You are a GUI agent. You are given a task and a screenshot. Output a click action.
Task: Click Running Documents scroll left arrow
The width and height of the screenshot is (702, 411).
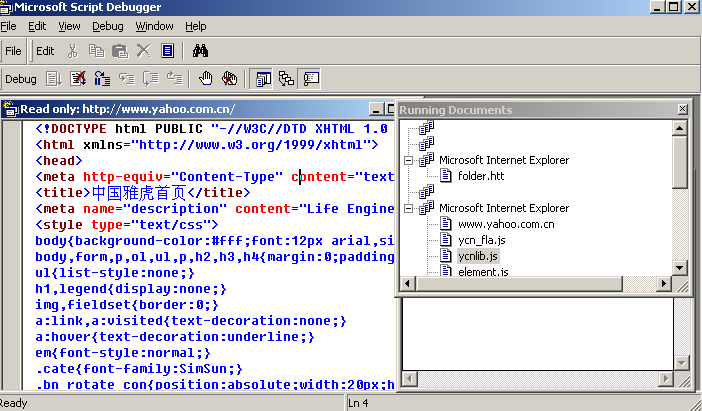[407, 283]
